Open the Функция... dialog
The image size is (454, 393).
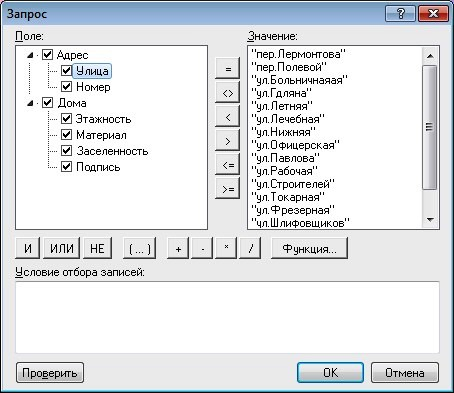[309, 248]
